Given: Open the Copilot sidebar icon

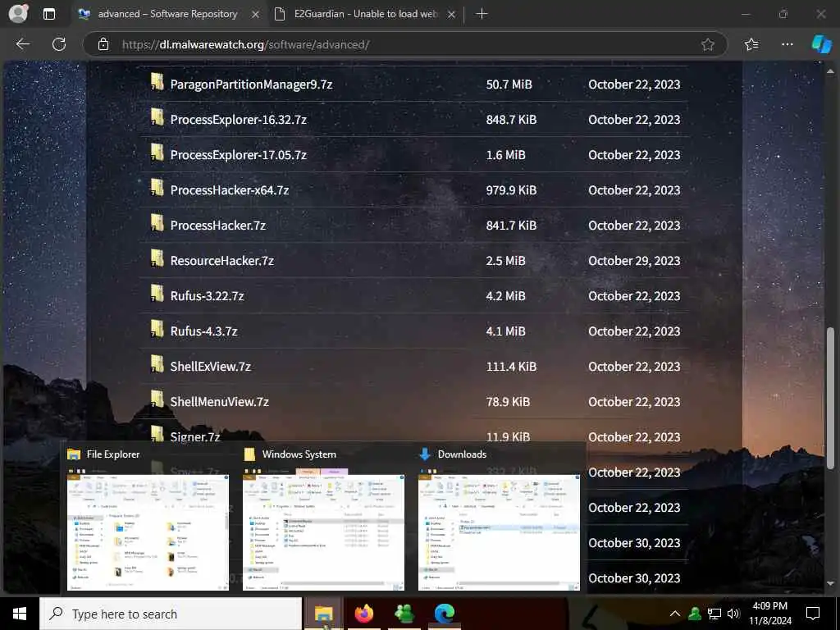Looking at the screenshot, I should pyautogui.click(x=821, y=44).
